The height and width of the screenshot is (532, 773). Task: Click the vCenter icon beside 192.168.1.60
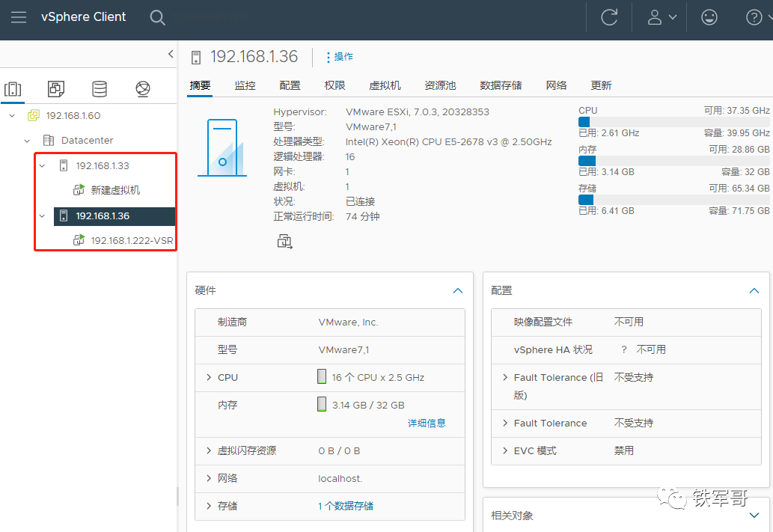pyautogui.click(x=34, y=115)
